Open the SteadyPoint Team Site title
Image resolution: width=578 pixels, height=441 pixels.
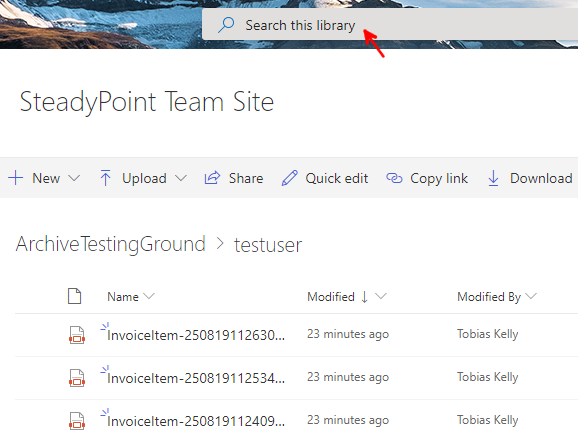[147, 101]
